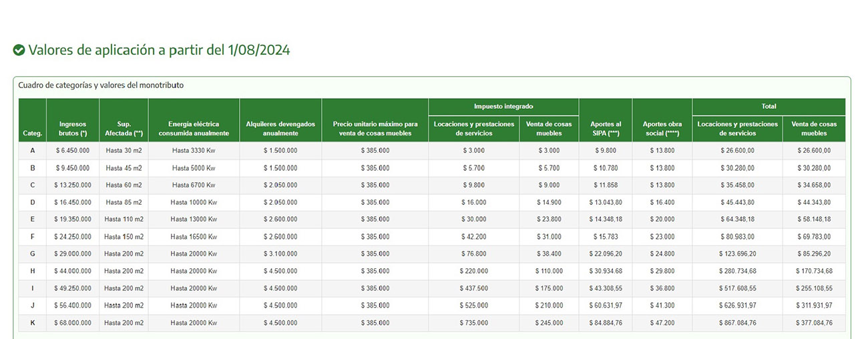Viewport: 868px width, 339px height.
Task: Click the $ 85.296,20 total
Action: pyautogui.click(x=815, y=254)
